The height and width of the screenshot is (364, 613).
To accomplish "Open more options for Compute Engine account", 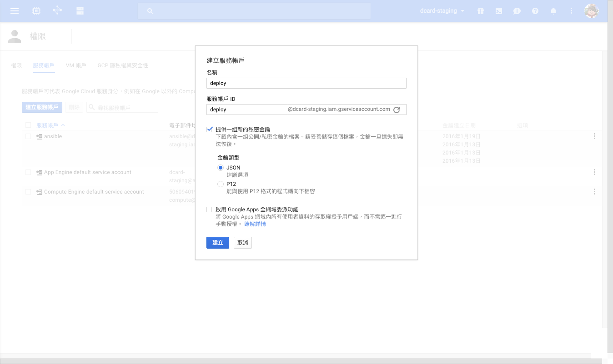I will tap(594, 192).
